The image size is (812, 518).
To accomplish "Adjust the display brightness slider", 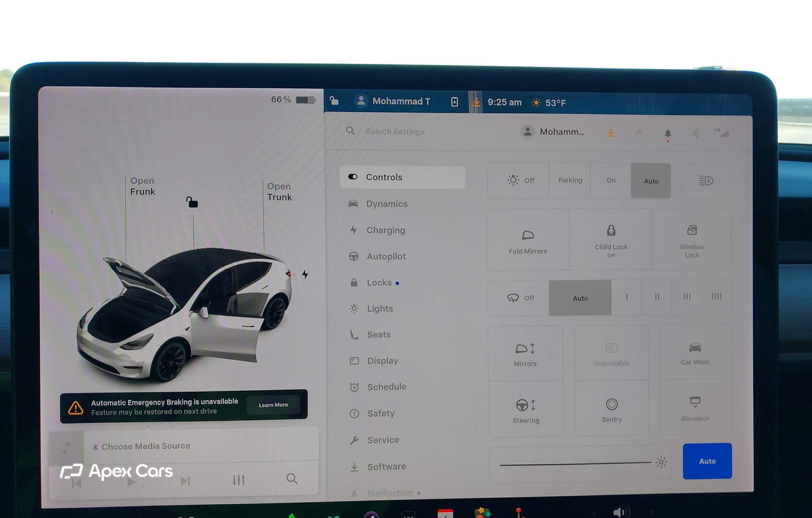I will [x=576, y=463].
